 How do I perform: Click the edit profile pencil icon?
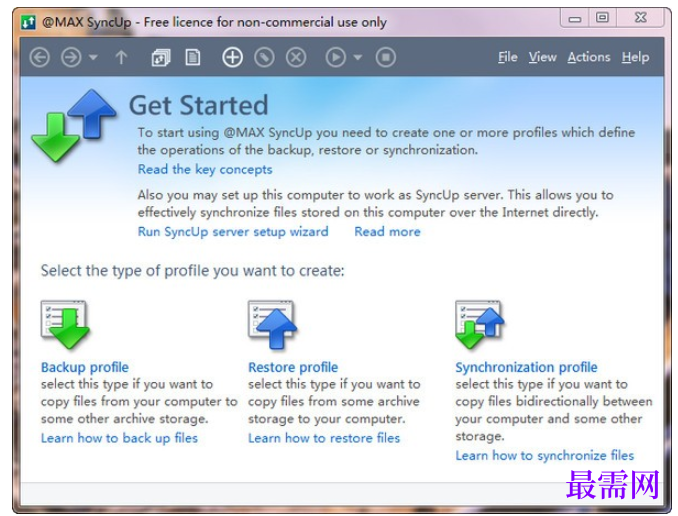(264, 58)
